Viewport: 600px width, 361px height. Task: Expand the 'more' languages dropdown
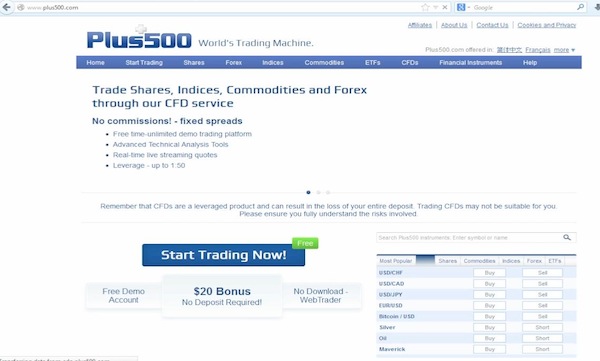(x=564, y=50)
